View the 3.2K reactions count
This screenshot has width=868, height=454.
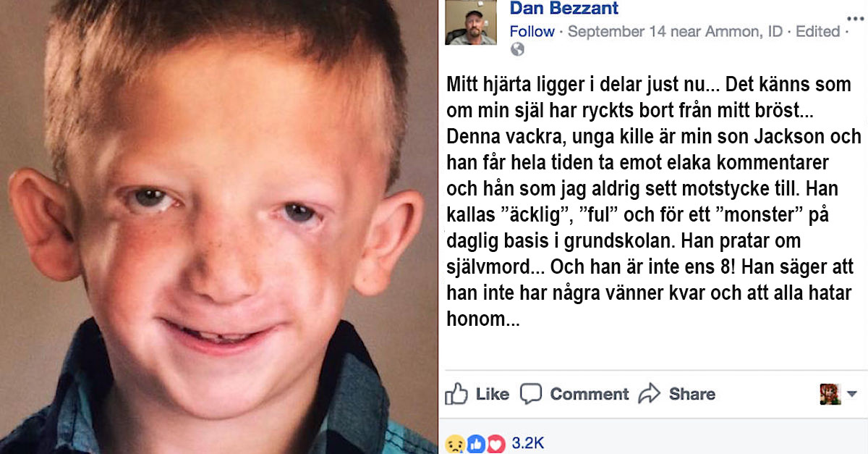coord(527,443)
